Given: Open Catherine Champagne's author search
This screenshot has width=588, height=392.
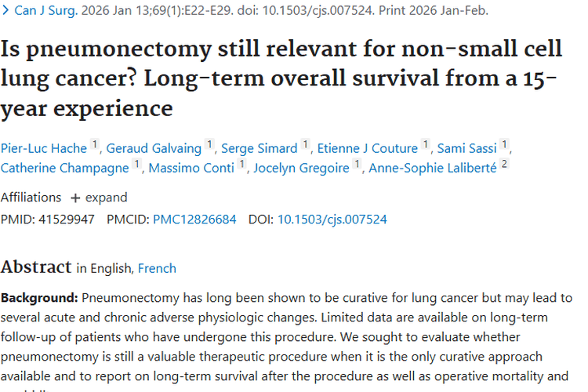Looking at the screenshot, I should 65,168.
